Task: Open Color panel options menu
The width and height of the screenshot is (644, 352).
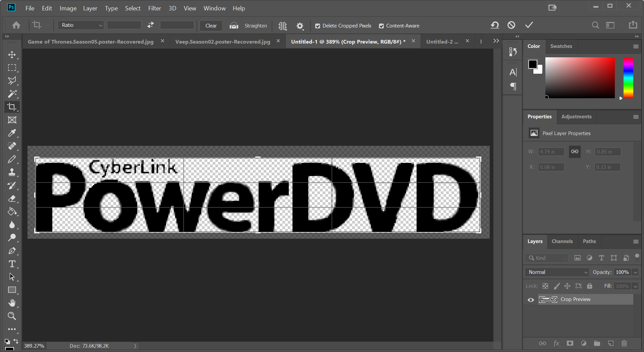Action: 636,47
